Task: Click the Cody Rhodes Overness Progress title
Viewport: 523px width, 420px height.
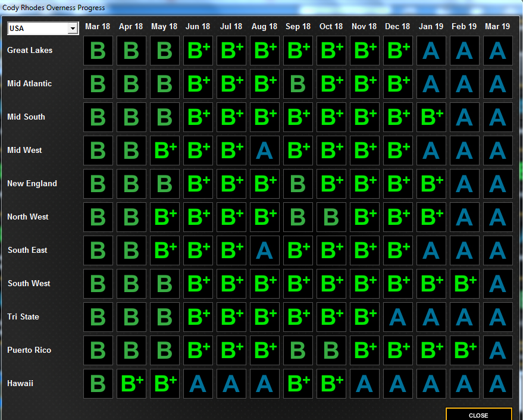Action: click(54, 8)
